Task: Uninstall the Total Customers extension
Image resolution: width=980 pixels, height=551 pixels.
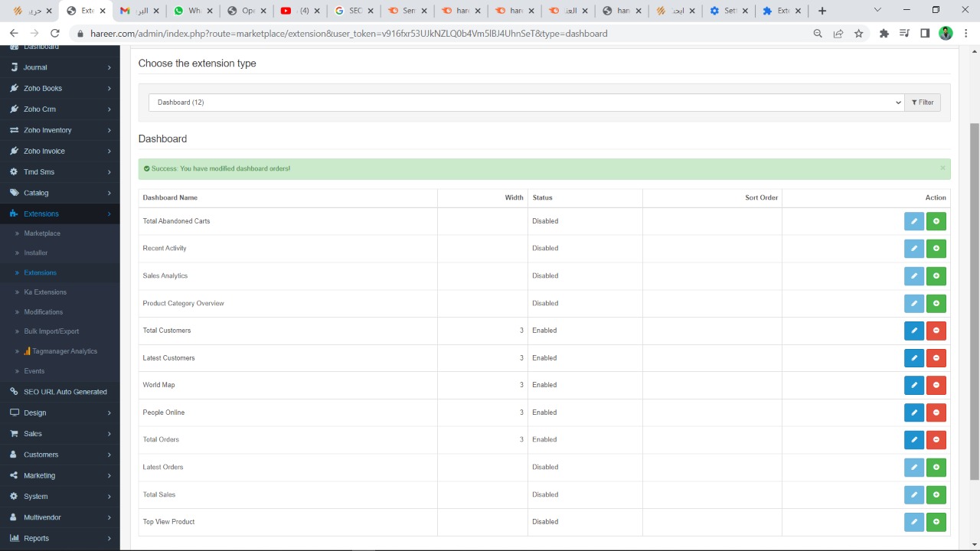Action: (x=936, y=331)
